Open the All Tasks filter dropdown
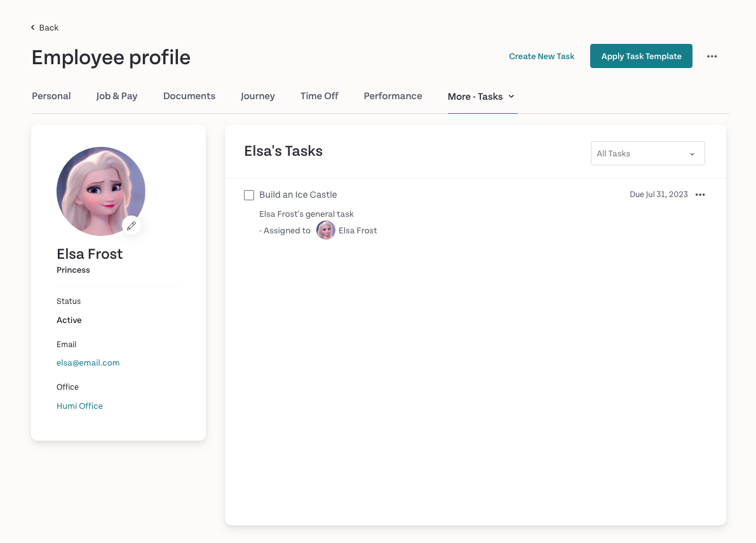This screenshot has height=543, width=756. pyautogui.click(x=647, y=153)
